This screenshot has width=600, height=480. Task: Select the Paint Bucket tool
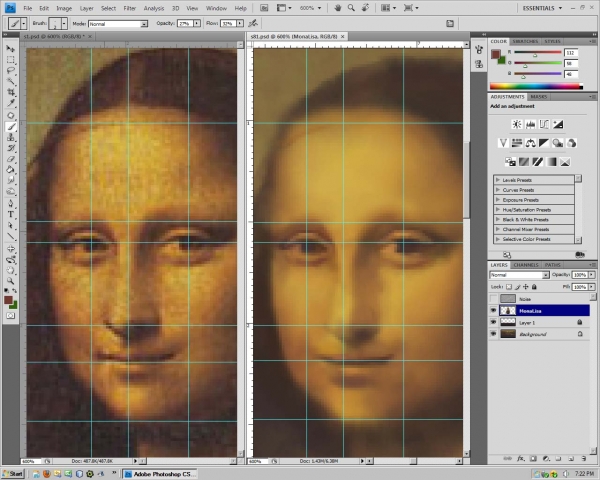coord(10,170)
